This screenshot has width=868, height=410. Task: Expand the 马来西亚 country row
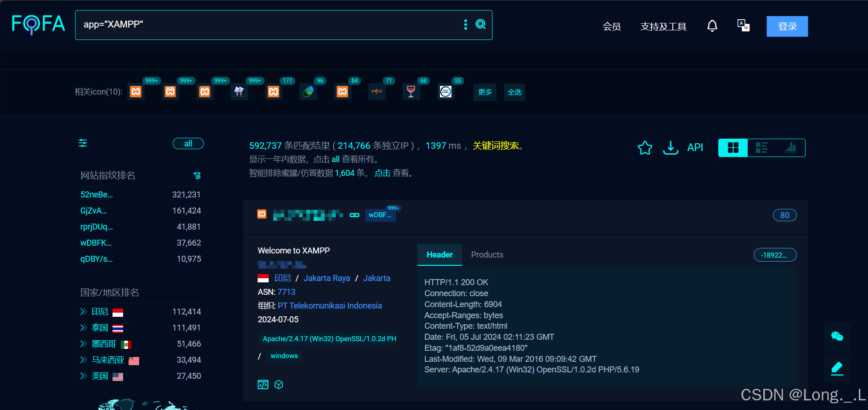pyautogui.click(x=84, y=360)
